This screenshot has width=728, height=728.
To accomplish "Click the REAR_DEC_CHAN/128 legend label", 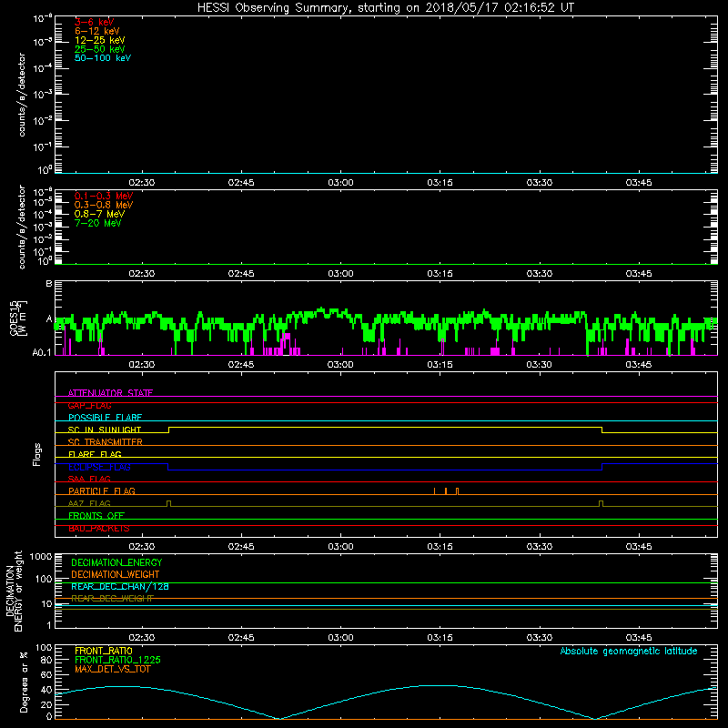I will (120, 586).
